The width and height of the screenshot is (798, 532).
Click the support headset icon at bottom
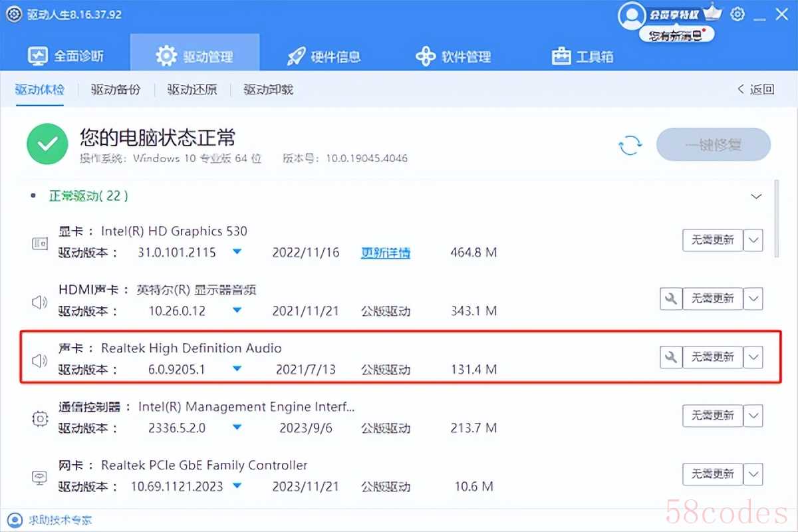pos(15,519)
